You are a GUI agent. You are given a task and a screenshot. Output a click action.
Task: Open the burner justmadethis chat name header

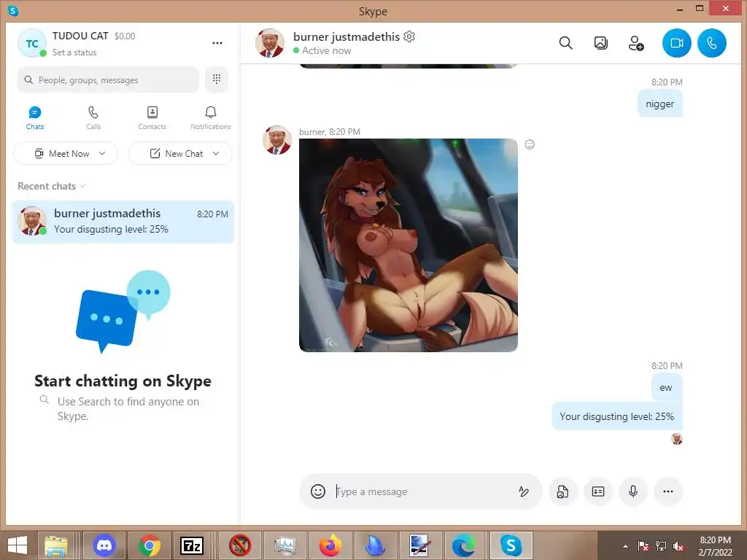347,36
